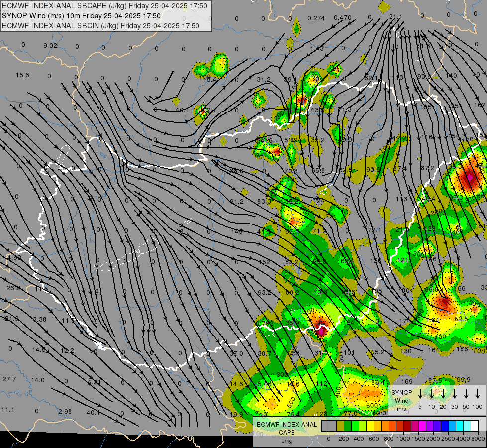Click the SYNOP wind arrow labeled 100
Viewport: 487px width, 448px height.
pos(478,394)
